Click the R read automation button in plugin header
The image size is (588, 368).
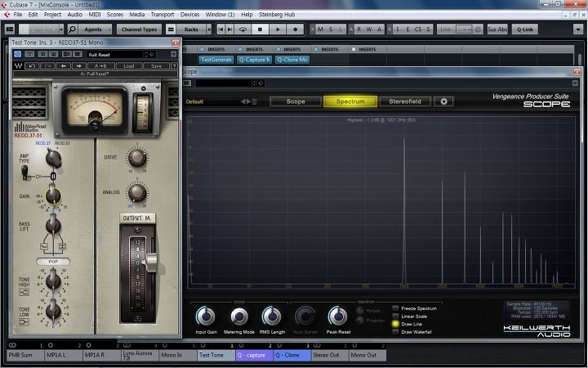43,55
